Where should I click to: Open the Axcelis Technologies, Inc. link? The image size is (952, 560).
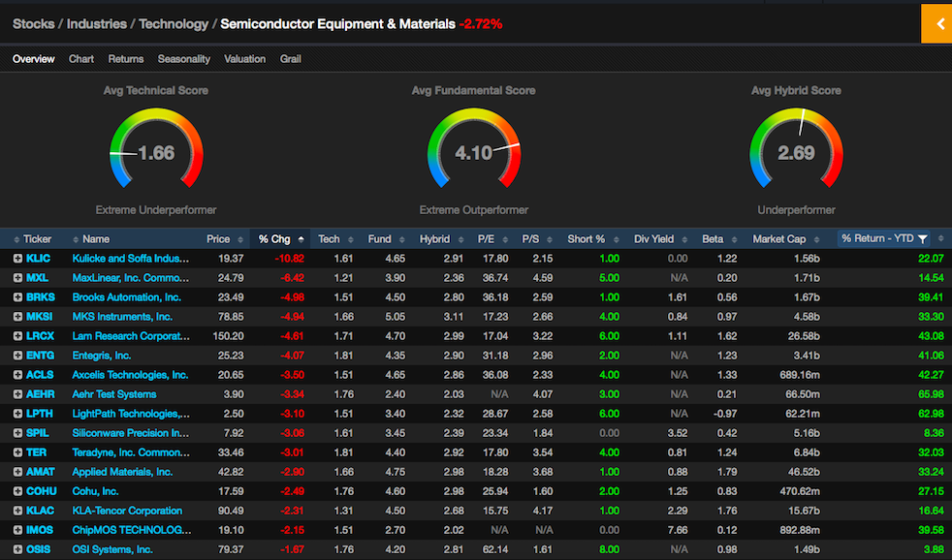coord(130,375)
